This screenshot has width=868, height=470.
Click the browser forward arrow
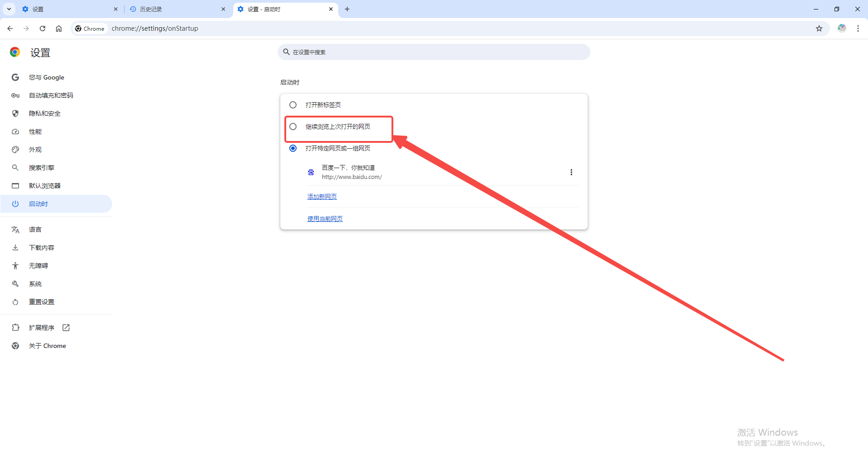[x=26, y=28]
